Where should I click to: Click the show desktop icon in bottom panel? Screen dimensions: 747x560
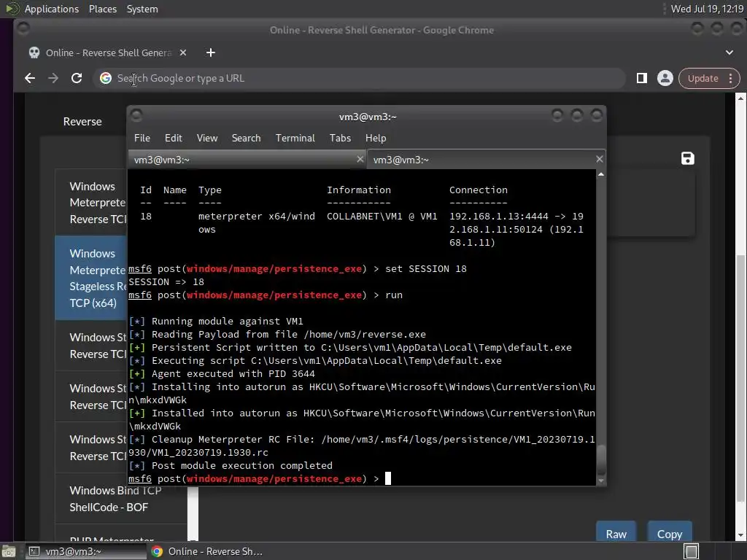coord(8,551)
